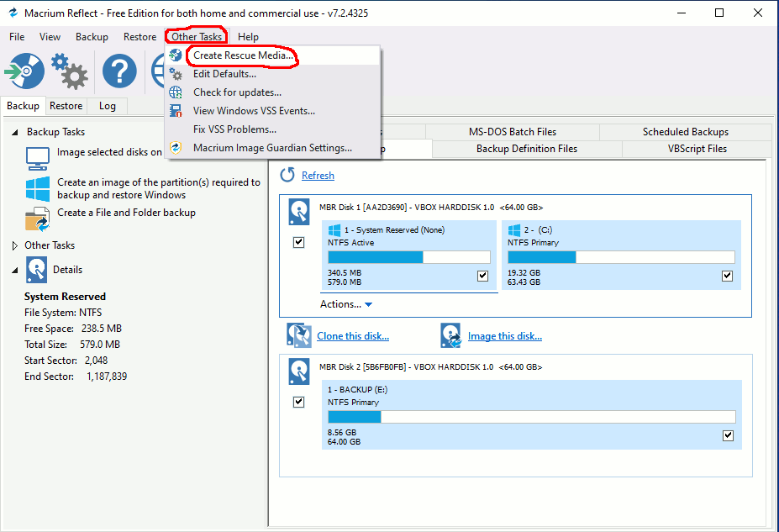Expand the Other Tasks tree section

pos(15,245)
